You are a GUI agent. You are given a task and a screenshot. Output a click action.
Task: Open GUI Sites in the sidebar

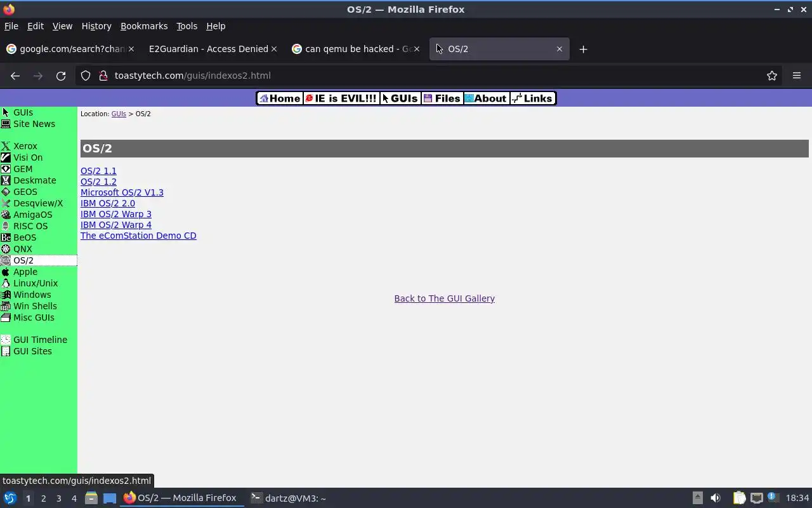(x=32, y=351)
